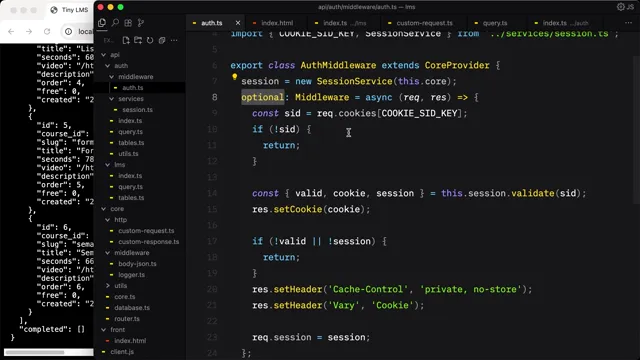
Task: Collapse the api folder
Action: click(115, 55)
